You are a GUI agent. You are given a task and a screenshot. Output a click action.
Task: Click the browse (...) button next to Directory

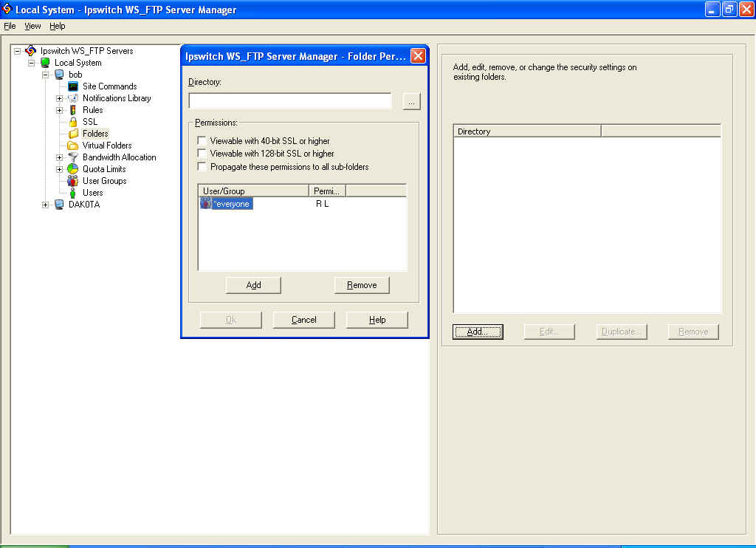point(411,102)
